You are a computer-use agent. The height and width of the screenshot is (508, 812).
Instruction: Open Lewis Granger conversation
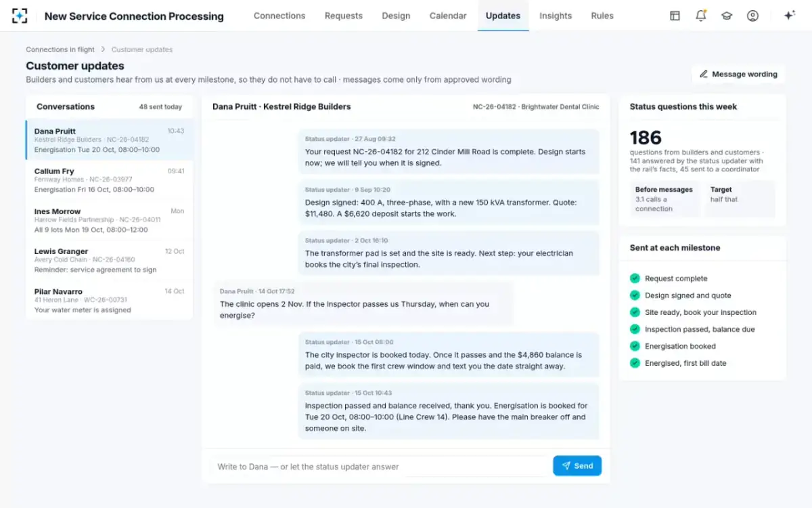point(110,260)
